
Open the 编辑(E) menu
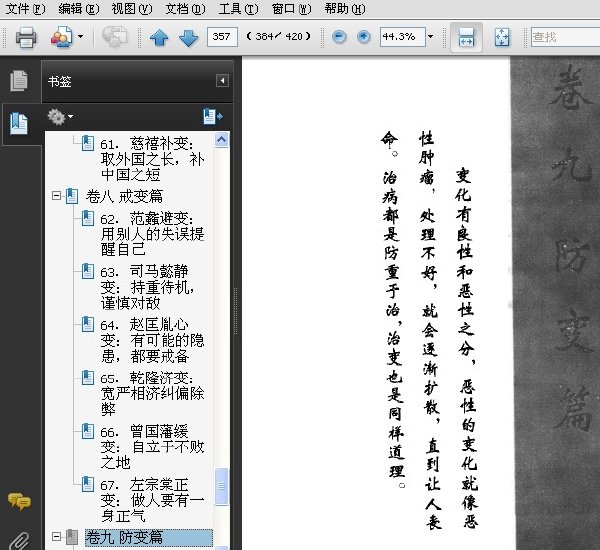(x=79, y=8)
